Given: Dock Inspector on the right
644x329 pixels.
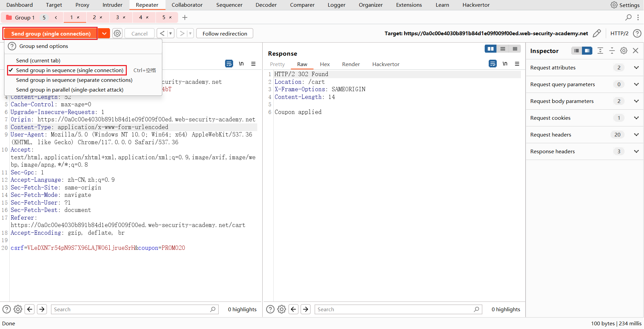Looking at the screenshot, I should [587, 51].
